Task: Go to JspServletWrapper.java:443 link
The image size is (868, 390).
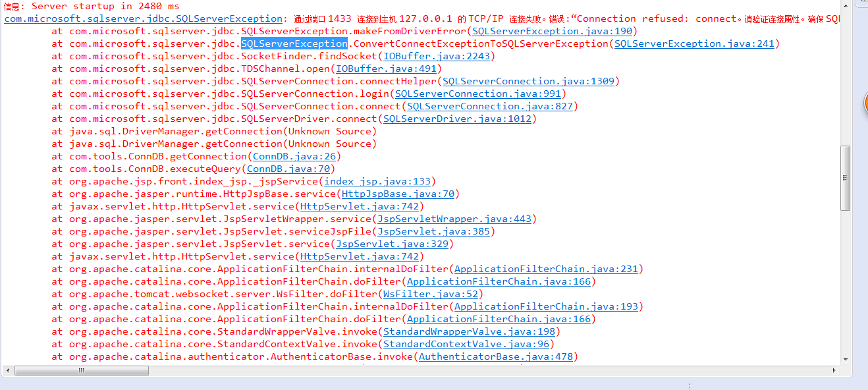Action: pos(454,219)
